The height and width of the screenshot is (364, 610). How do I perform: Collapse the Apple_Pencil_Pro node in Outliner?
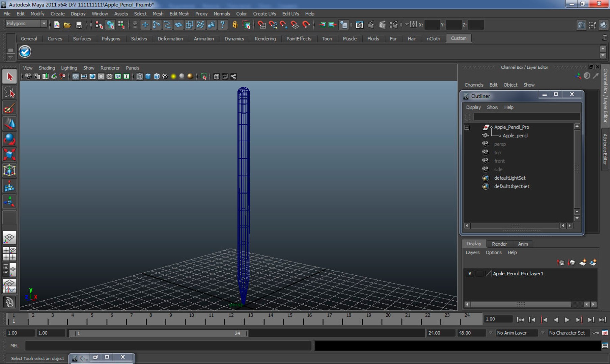click(x=467, y=127)
